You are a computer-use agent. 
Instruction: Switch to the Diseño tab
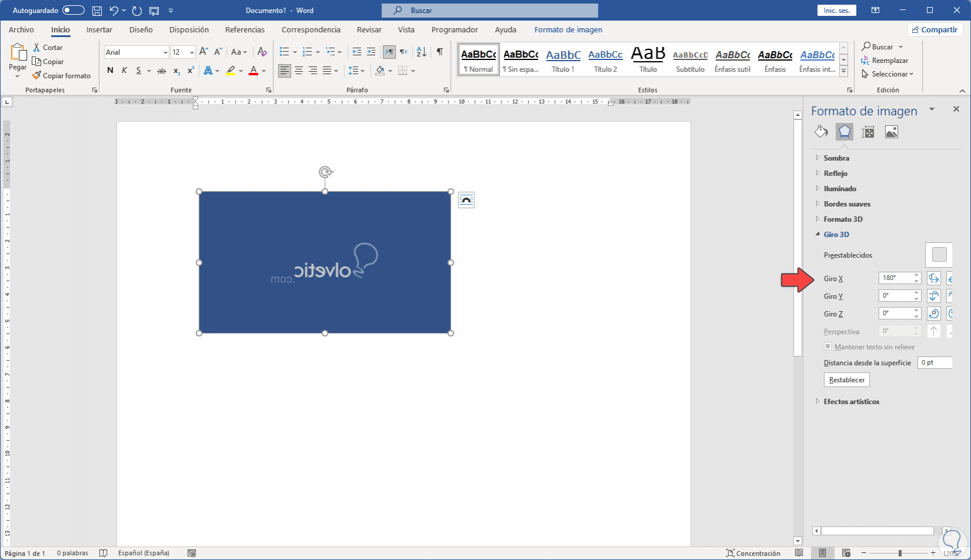[x=141, y=29]
